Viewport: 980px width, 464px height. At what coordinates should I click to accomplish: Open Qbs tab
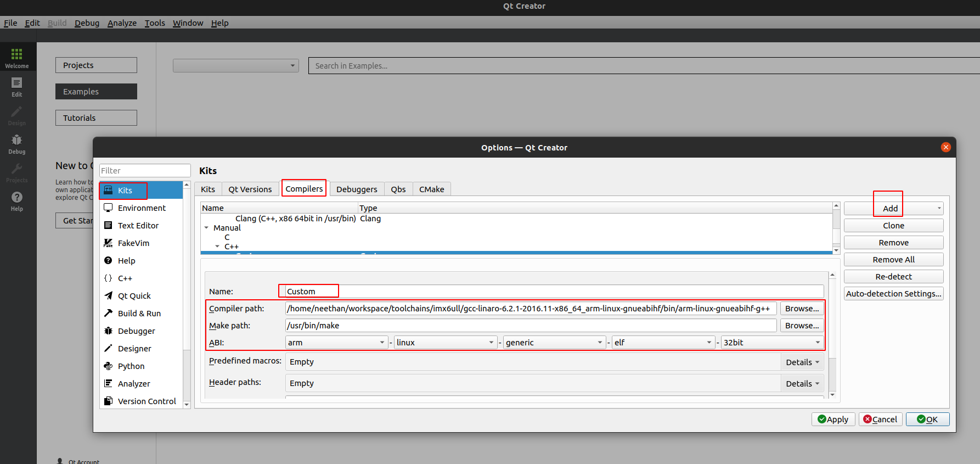[x=398, y=189]
